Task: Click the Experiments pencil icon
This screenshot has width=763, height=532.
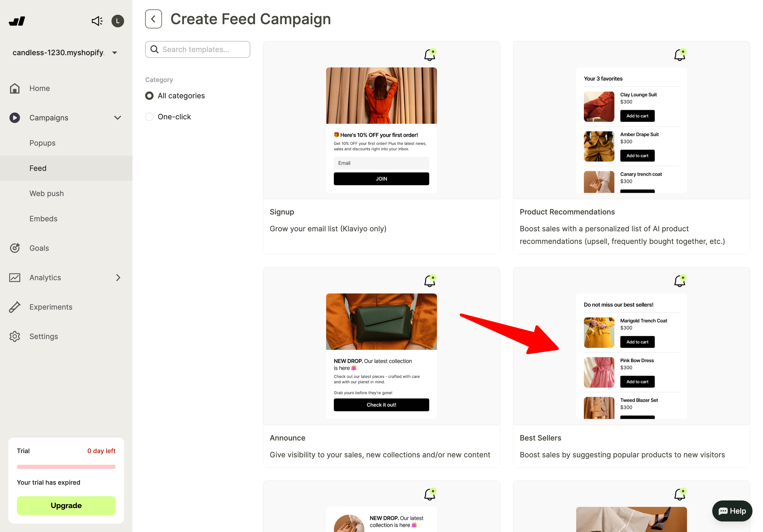Action: (x=15, y=307)
